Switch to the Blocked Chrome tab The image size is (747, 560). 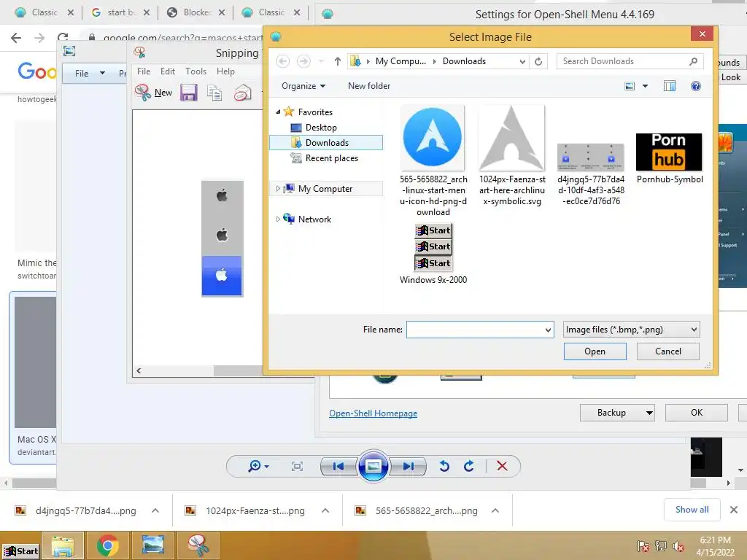point(197,12)
